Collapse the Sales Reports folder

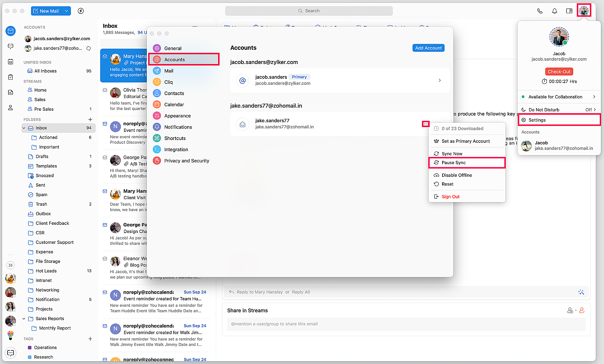tap(24, 318)
